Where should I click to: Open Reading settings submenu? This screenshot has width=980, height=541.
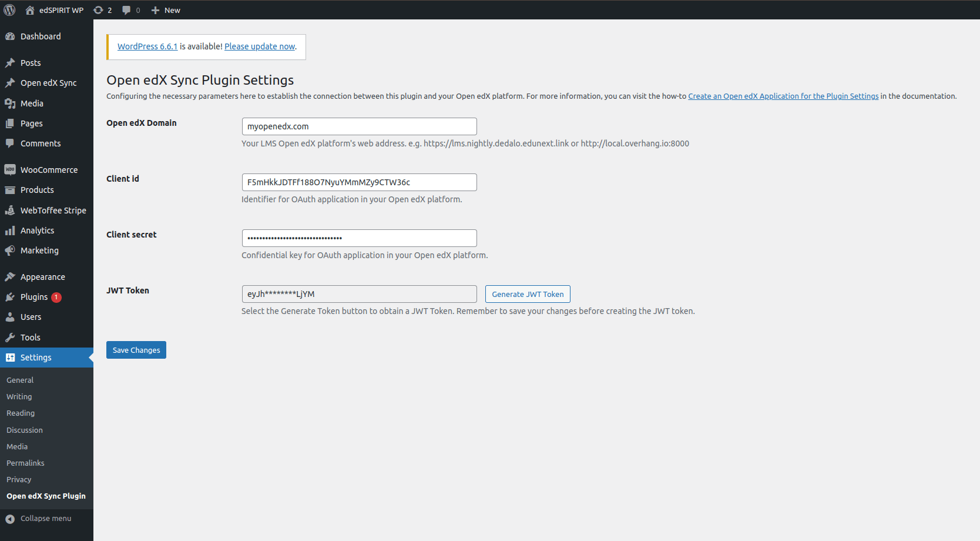(21, 413)
